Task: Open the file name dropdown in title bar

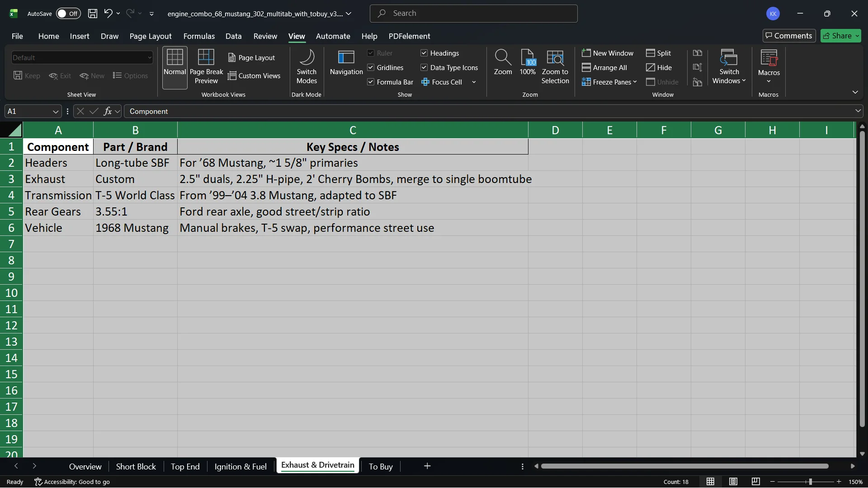Action: 349,14
